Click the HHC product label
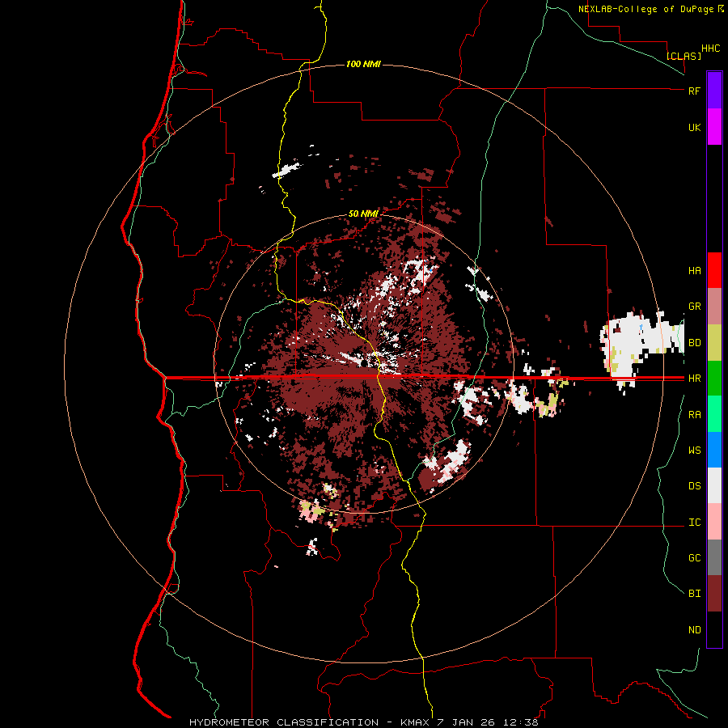Viewport: 728px width, 728px height. coord(710,49)
